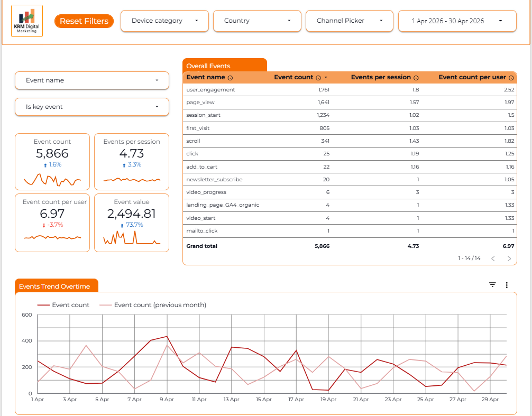Viewport: 532px width, 416px height.
Task: Expand the Device category dropdown
Action: 164,21
